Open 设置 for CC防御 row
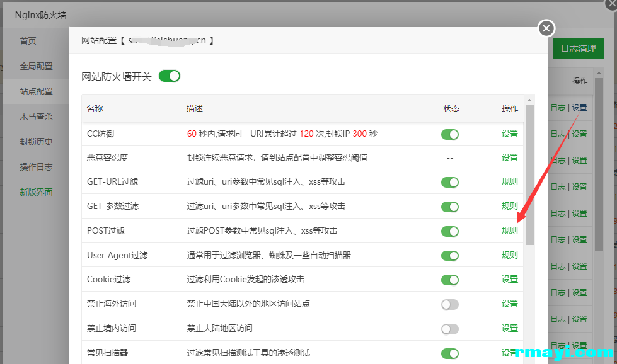Viewport: 617px width, 364px height. click(x=510, y=134)
